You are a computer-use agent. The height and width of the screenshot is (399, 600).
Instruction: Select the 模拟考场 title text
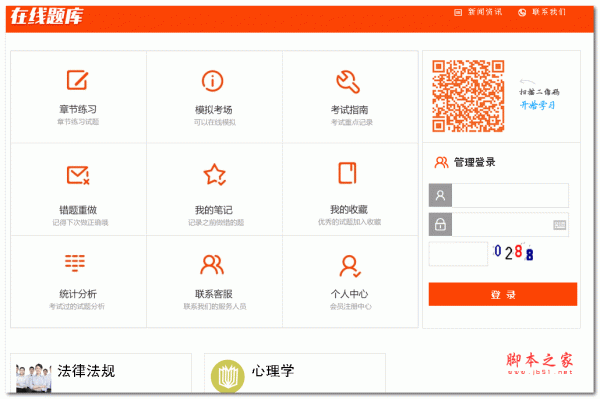click(x=214, y=110)
